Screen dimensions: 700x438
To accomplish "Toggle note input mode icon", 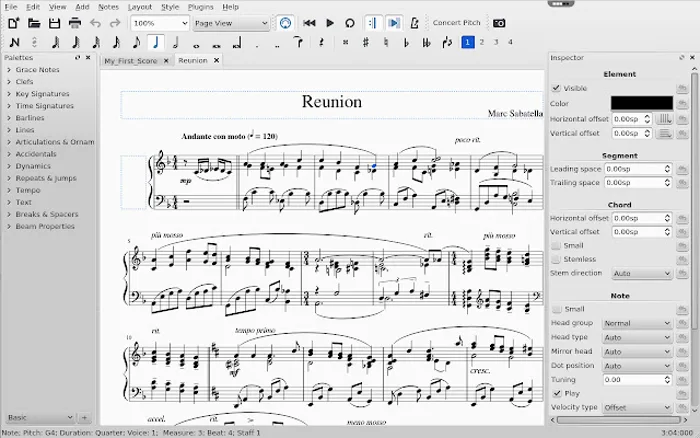I will (13, 42).
